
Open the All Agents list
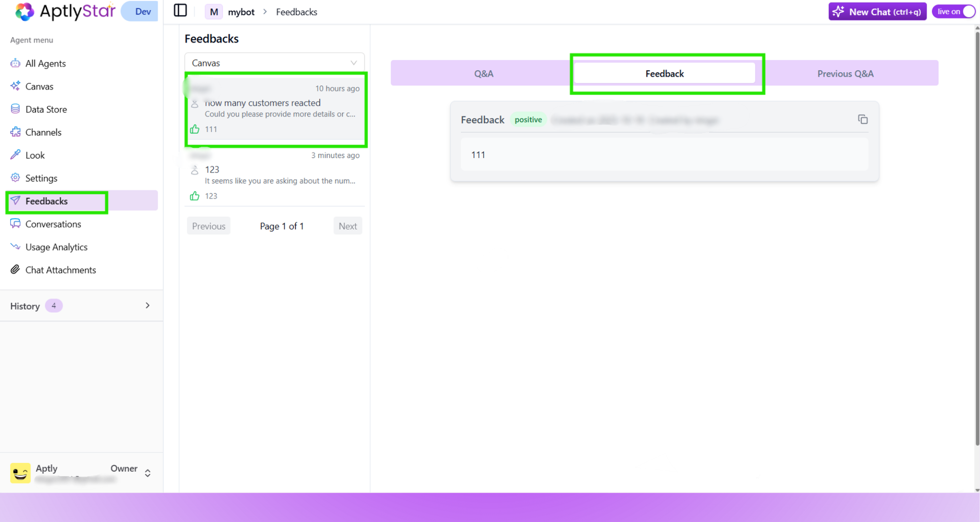tap(45, 63)
